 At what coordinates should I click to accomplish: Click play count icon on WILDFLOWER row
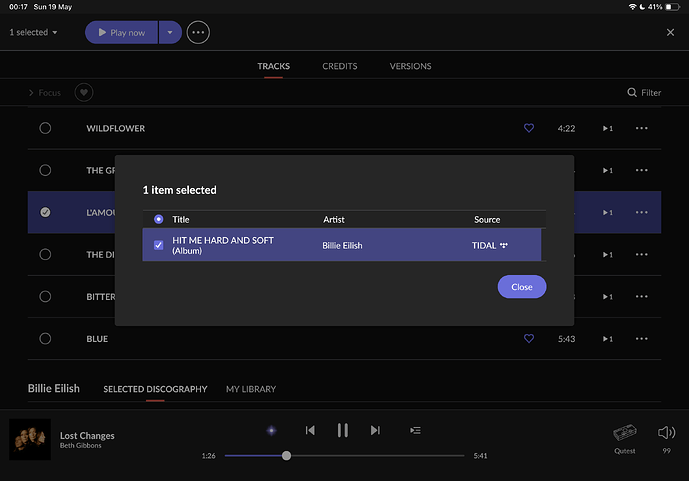(x=608, y=128)
